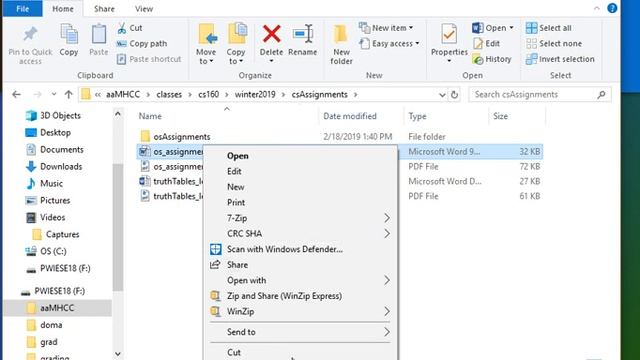Refresh the current folder view
Viewport: 640px width, 360px height.
coord(454,95)
